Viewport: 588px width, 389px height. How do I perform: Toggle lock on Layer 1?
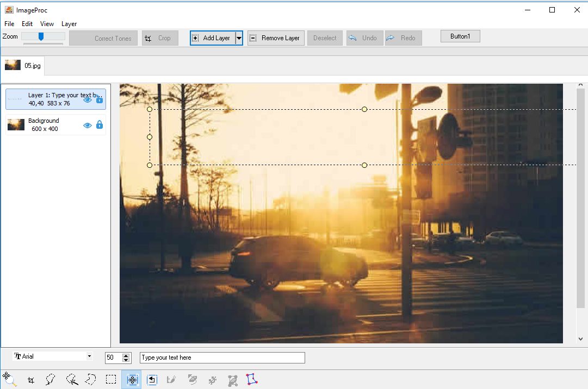click(99, 99)
